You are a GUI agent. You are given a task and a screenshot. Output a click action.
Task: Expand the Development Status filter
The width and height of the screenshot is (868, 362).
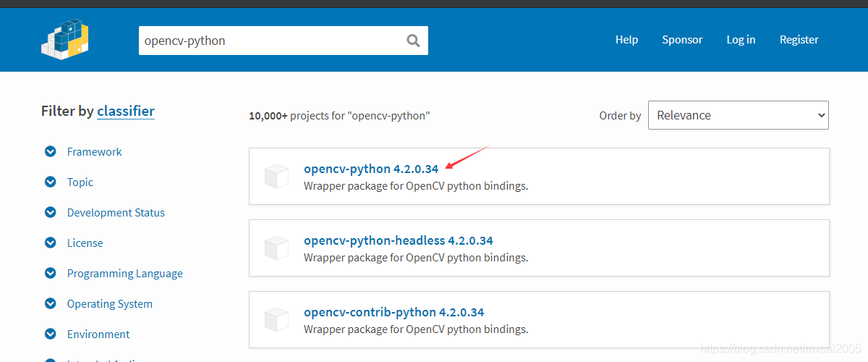[x=51, y=213]
